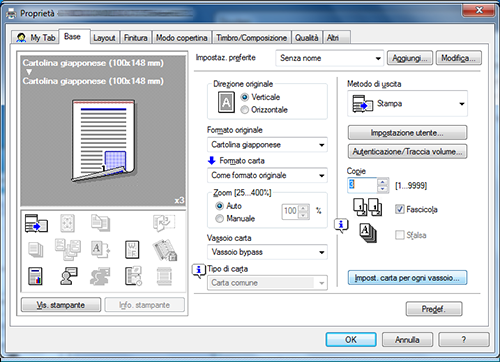
Task: Click the Aggiungi... button
Action: 410,58
